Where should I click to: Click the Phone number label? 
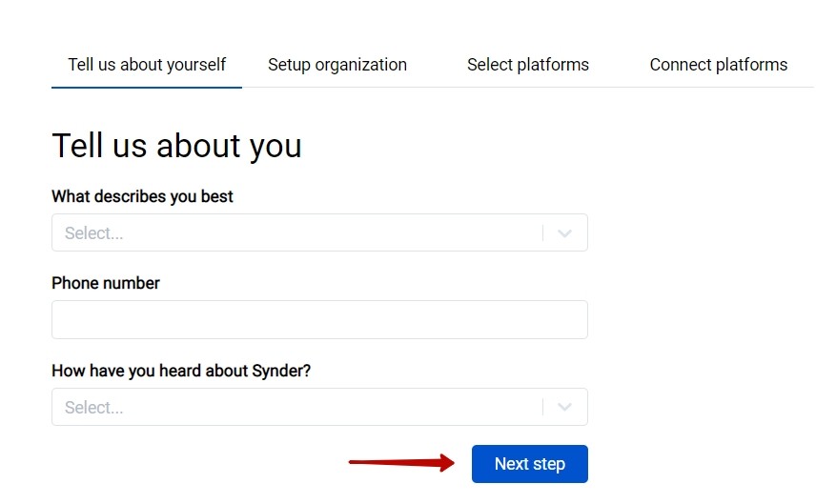click(x=106, y=283)
